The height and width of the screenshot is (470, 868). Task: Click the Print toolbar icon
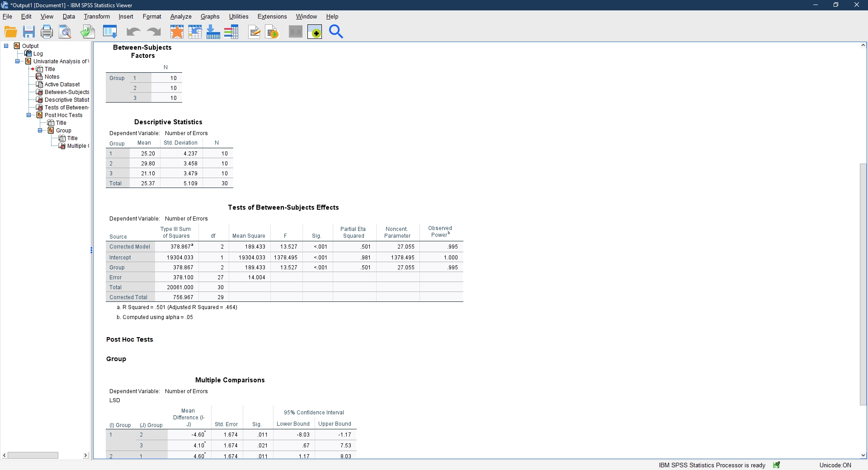coord(47,32)
